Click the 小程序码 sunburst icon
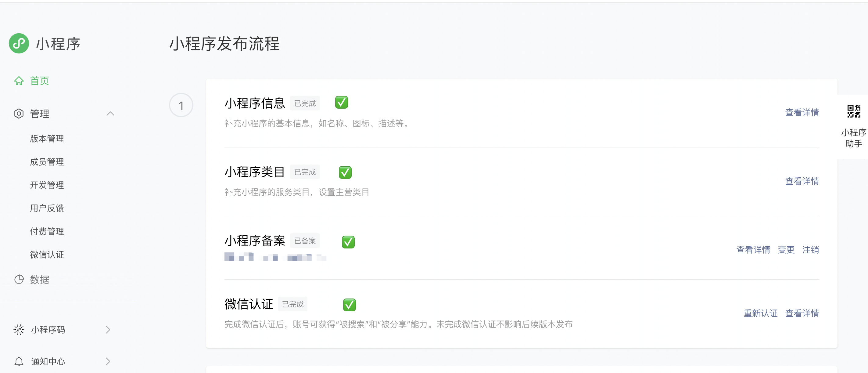Screen dimensions: 868x373 click(19, 329)
